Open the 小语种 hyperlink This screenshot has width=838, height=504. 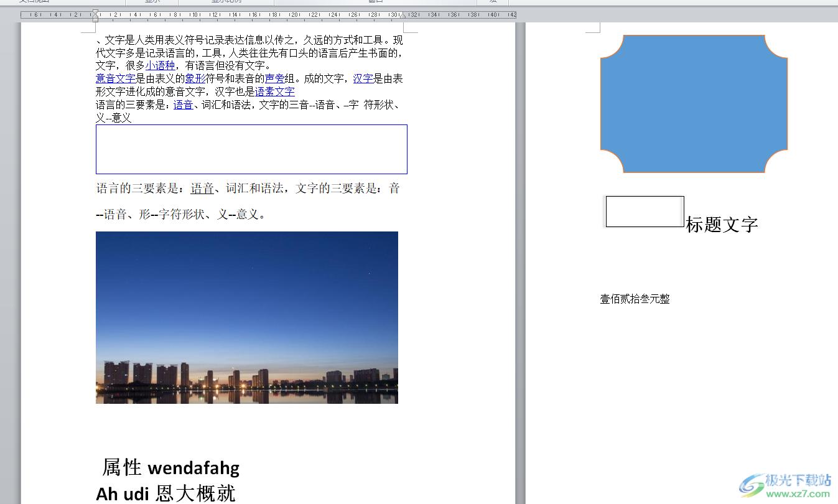(x=161, y=66)
